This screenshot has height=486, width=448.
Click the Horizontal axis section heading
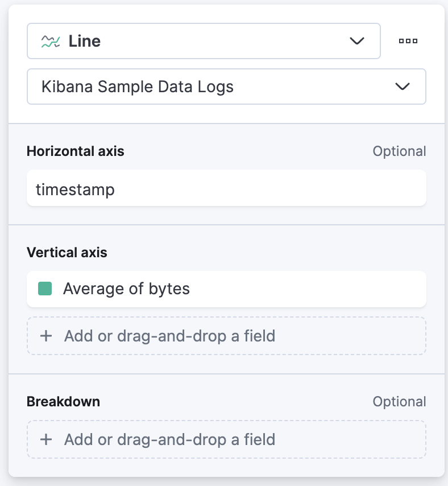[75, 151]
